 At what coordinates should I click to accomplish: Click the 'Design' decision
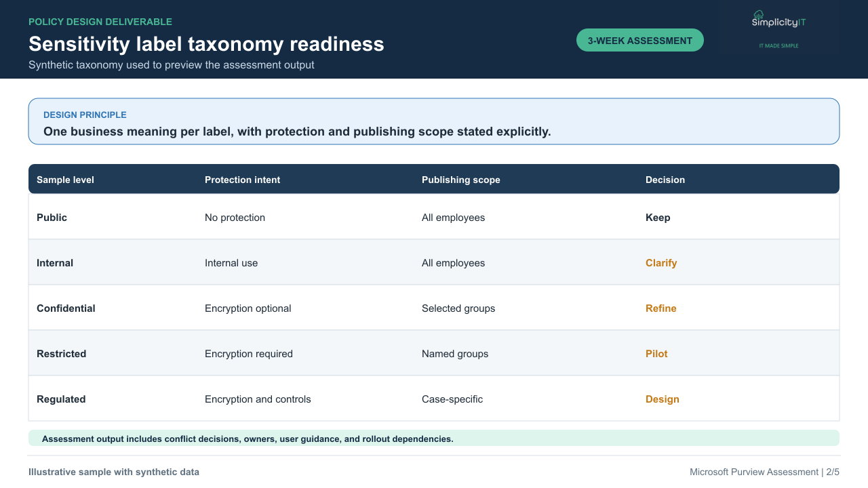click(x=663, y=399)
